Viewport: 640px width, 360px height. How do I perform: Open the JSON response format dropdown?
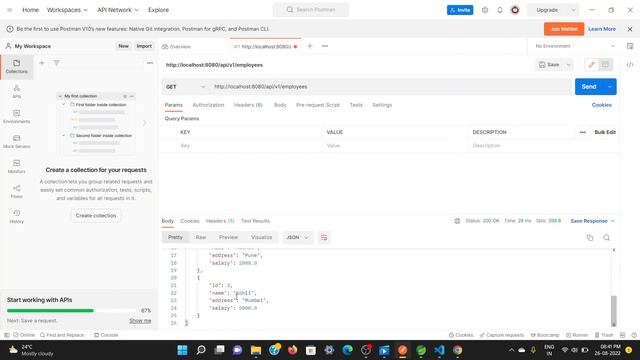pyautogui.click(x=297, y=238)
